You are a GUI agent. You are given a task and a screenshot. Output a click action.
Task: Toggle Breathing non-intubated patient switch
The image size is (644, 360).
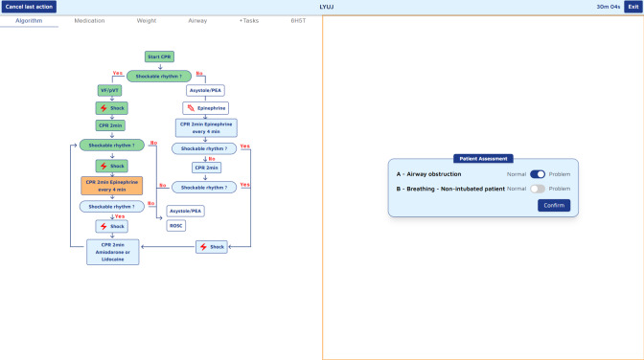(x=538, y=189)
